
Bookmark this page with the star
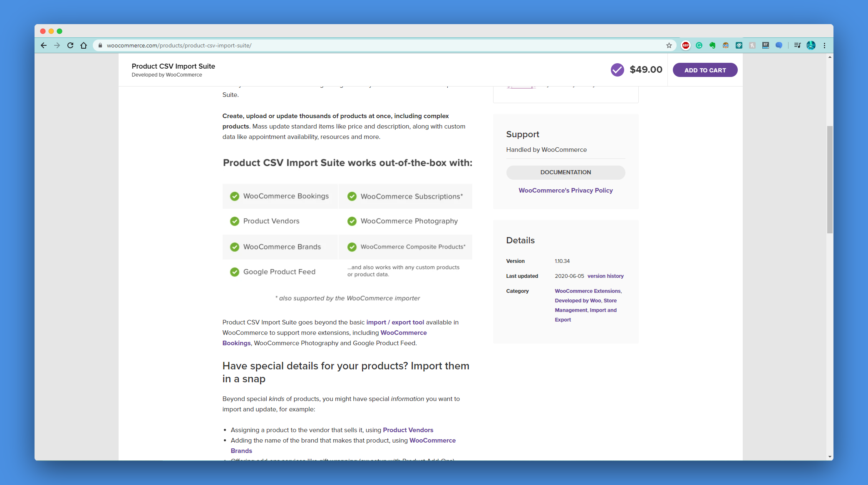pos(669,45)
